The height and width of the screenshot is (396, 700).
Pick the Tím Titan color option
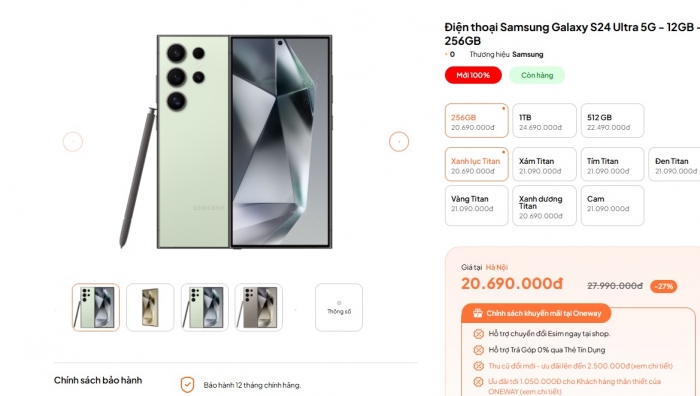point(612,164)
